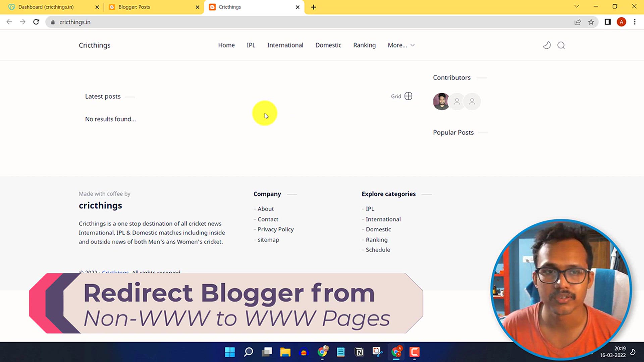Expand the More... navigation dropdown
The height and width of the screenshot is (362, 644).
(401, 45)
